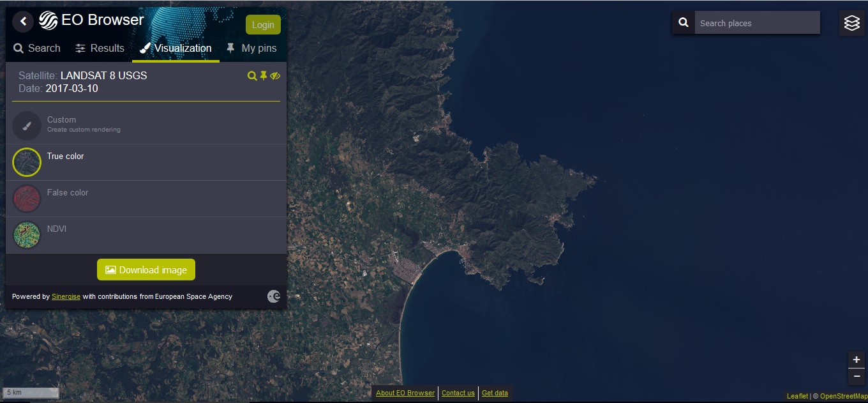Hide the visualization with the crossed eye icon

tap(275, 75)
